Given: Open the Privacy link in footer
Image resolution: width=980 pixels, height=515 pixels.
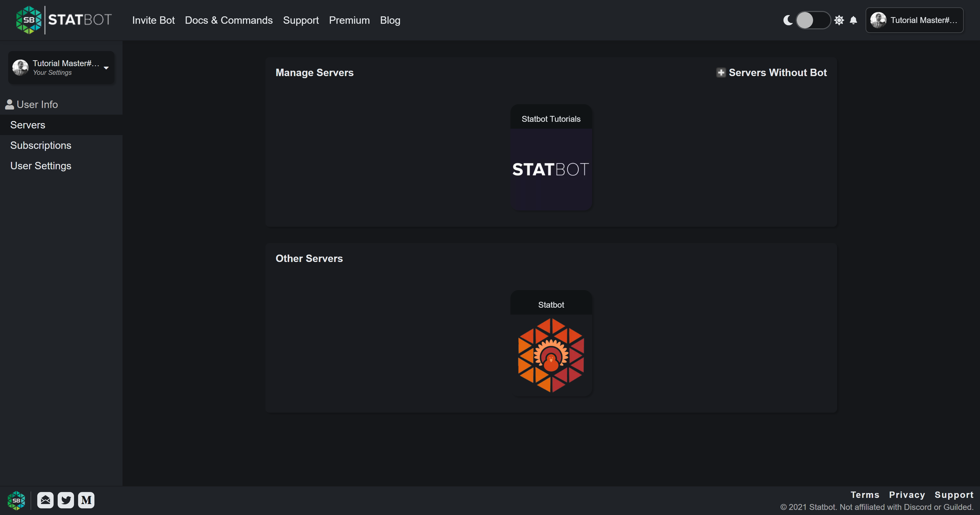Looking at the screenshot, I should pos(907,495).
